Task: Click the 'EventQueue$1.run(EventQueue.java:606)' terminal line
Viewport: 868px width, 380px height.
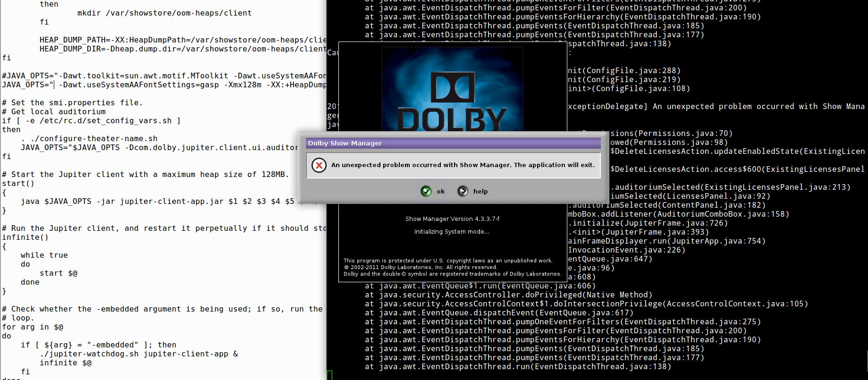Action: 480,286
